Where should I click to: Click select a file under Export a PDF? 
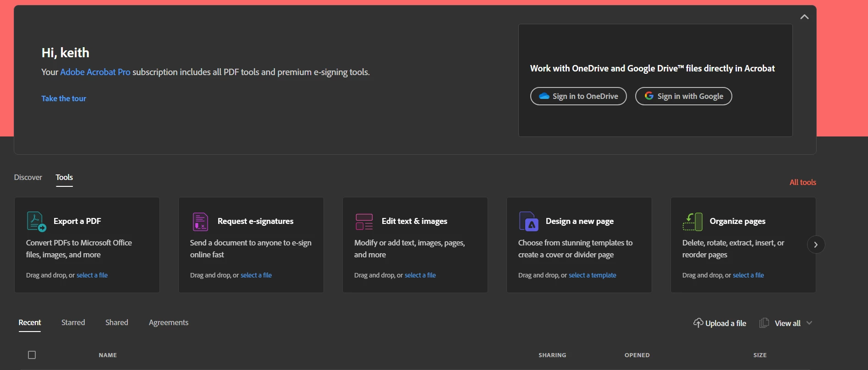click(92, 275)
